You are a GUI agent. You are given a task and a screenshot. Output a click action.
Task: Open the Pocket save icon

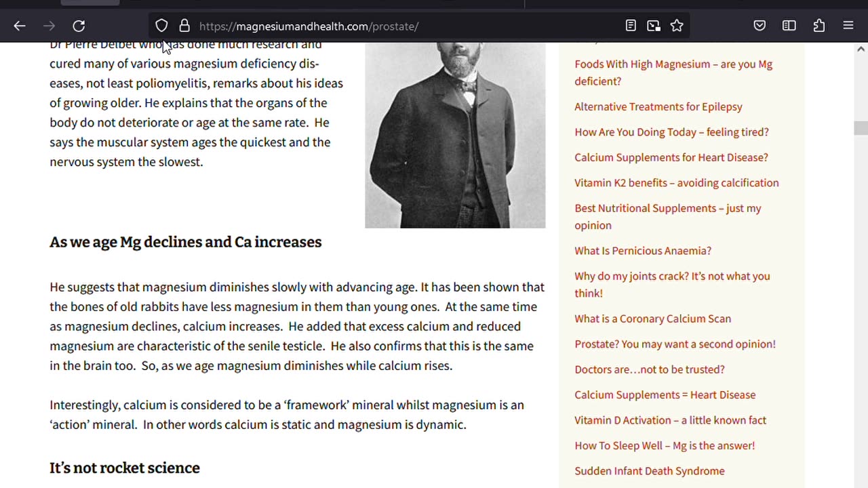coord(759,26)
